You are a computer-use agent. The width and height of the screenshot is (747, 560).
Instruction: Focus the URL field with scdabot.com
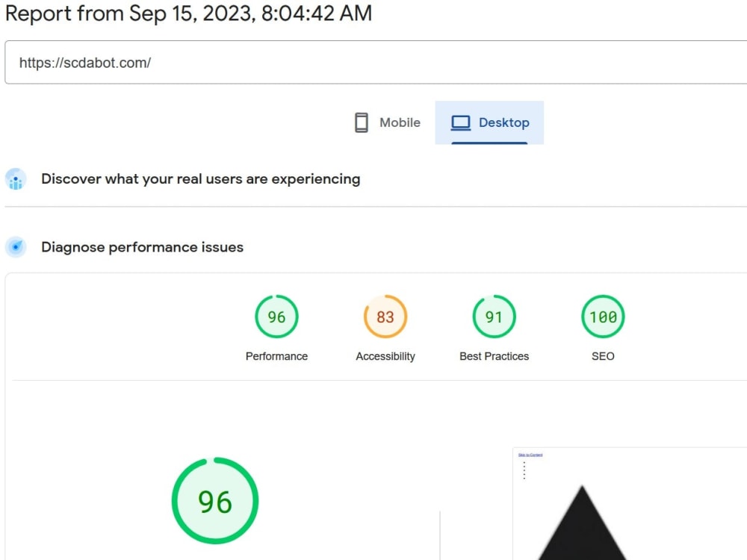(376, 63)
